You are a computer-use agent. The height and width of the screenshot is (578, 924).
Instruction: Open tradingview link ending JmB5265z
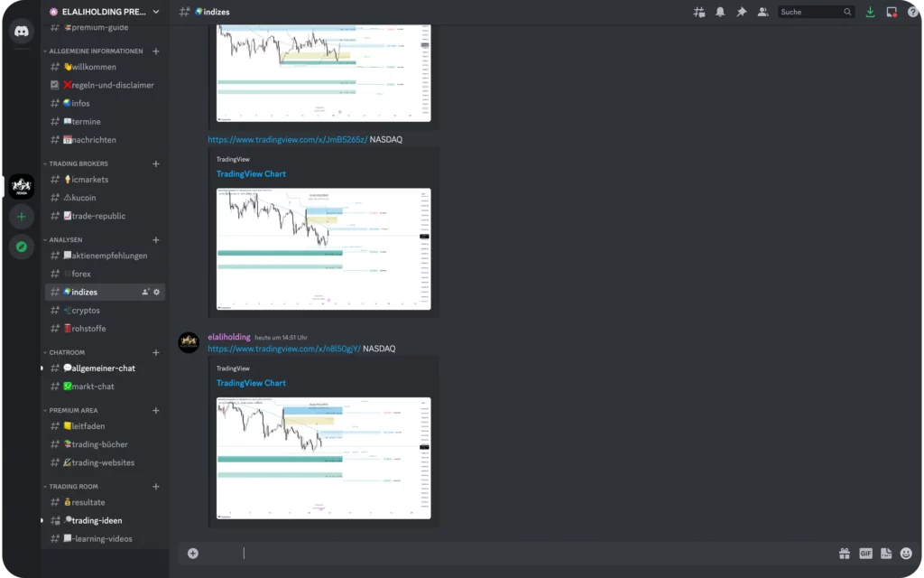coord(288,140)
